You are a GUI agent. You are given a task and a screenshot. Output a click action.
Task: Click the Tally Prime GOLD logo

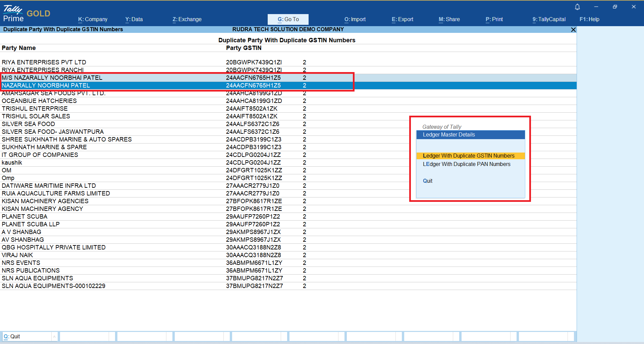(26, 14)
